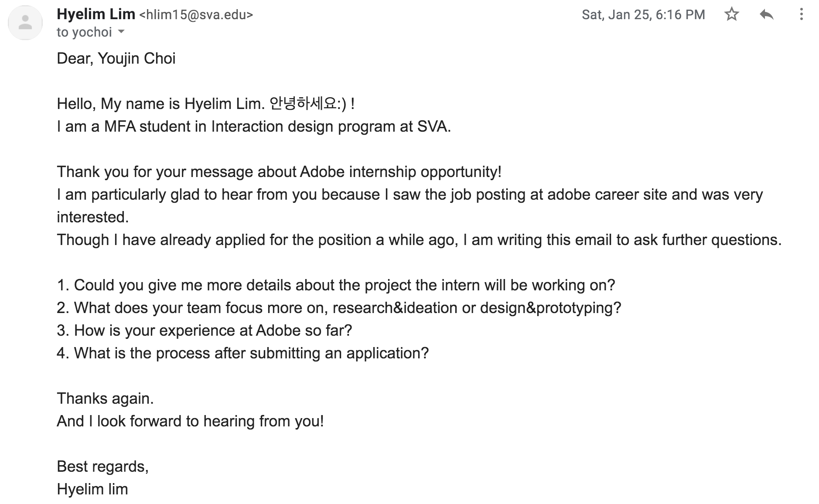
Task: Click the Sat, Jan 25 timestamp
Action: [x=643, y=15]
